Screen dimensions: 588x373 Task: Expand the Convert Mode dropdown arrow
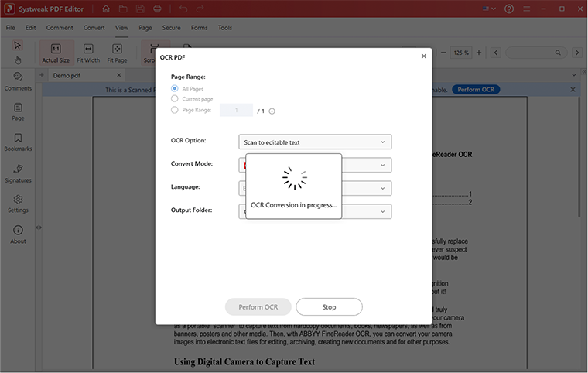(x=382, y=165)
